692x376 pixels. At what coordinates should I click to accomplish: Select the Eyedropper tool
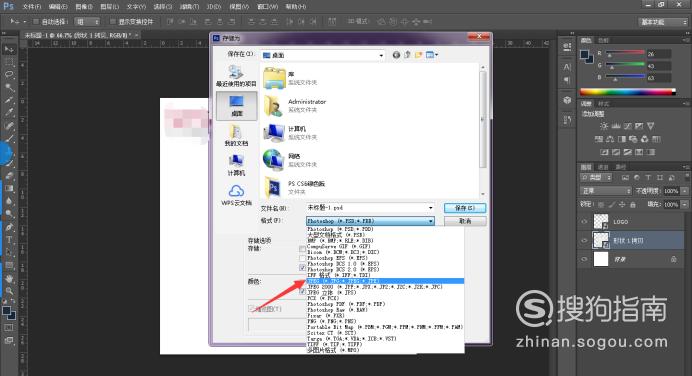click(x=9, y=112)
